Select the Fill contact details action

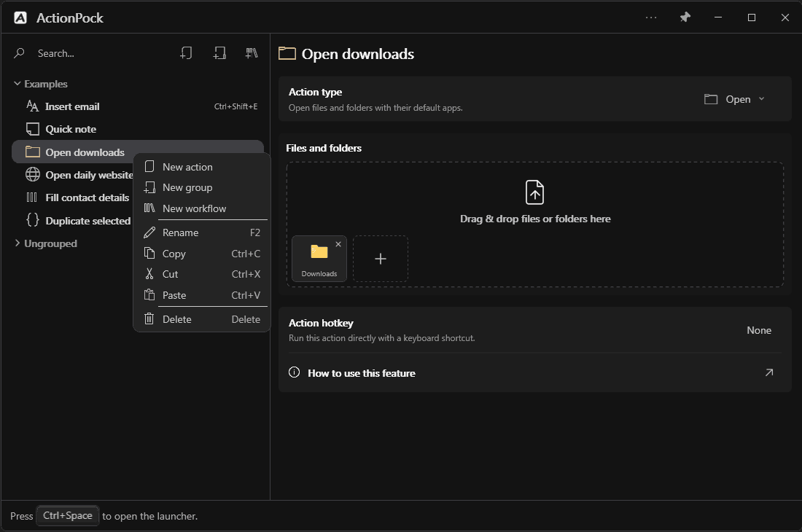[x=73, y=197]
